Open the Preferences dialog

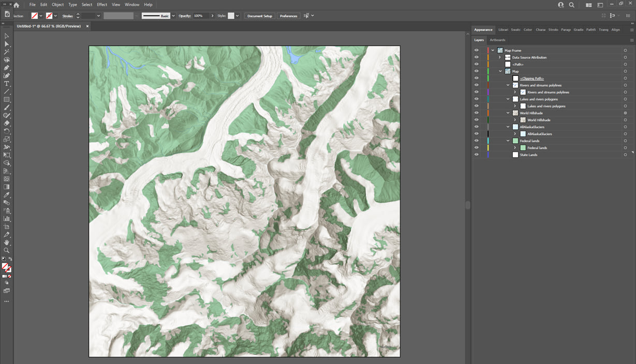288,16
